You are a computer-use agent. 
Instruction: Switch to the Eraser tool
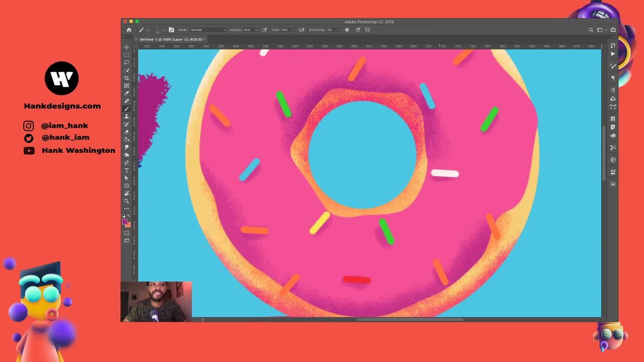pos(127,132)
